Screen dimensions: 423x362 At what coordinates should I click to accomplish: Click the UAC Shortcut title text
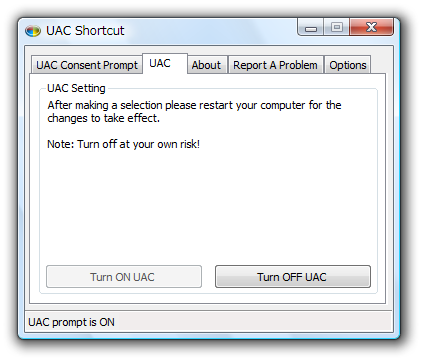pos(85,31)
